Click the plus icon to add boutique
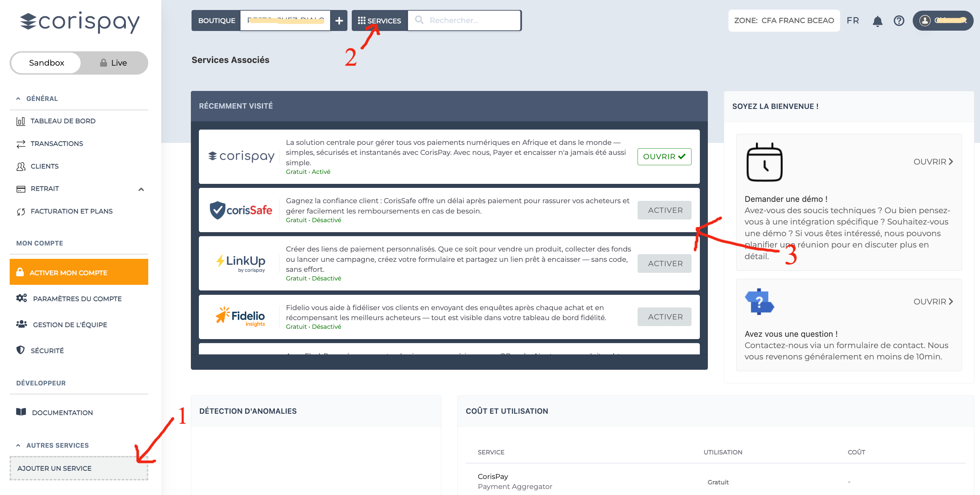The width and height of the screenshot is (980, 495). [x=338, y=21]
